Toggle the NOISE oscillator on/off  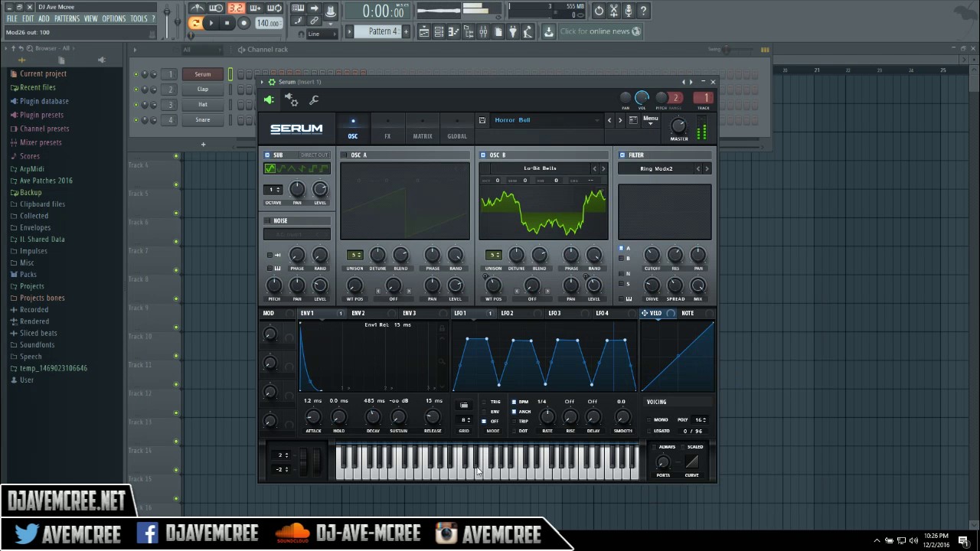(x=268, y=221)
